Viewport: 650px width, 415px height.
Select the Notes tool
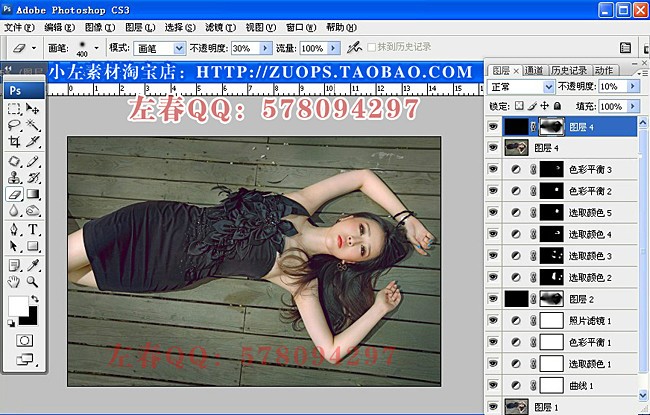click(x=14, y=265)
